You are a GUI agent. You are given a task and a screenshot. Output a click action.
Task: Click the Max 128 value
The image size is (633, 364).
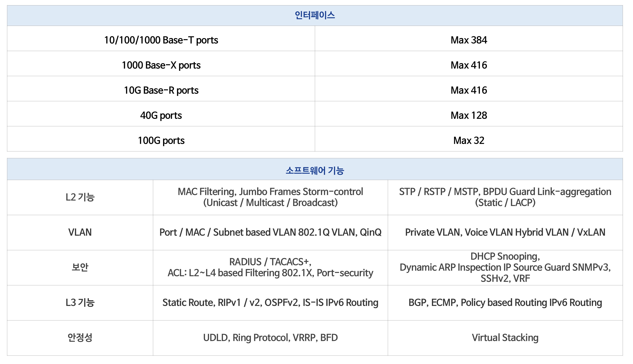pos(469,115)
